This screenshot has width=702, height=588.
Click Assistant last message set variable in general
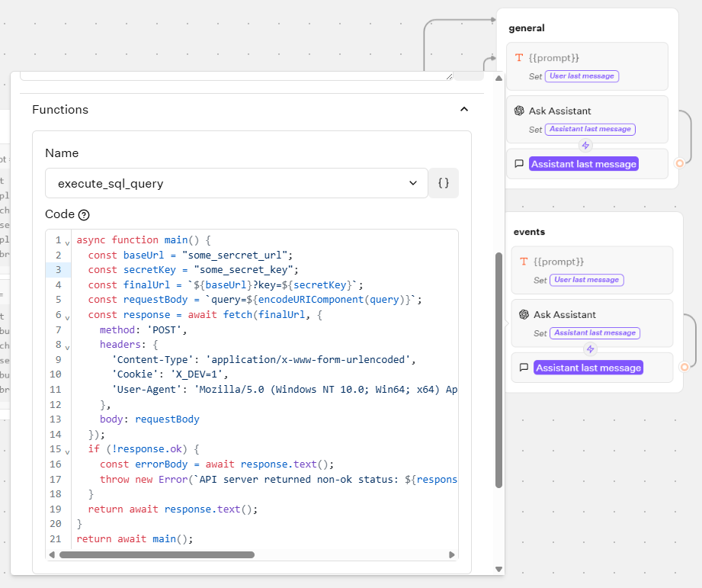coord(590,130)
